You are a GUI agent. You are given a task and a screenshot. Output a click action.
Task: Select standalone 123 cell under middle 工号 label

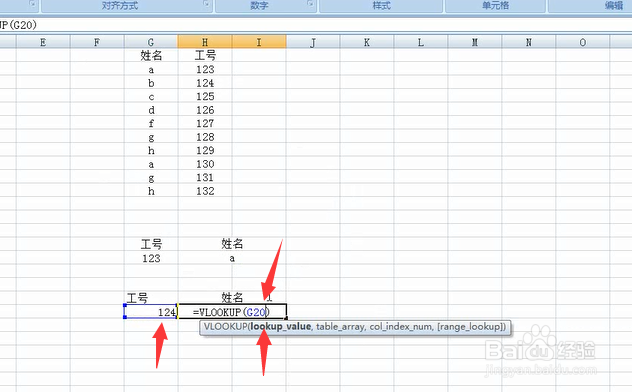151,258
